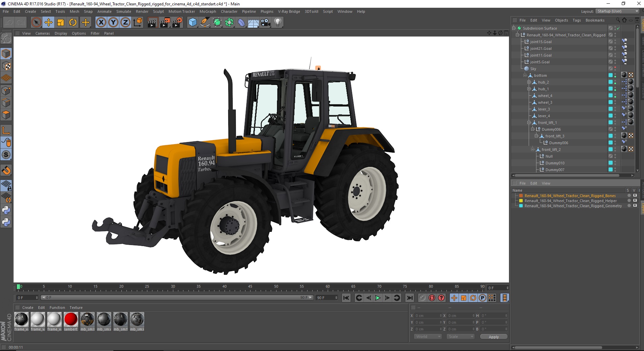Image resolution: width=644 pixels, height=351 pixels.
Task: Add a light object
Action: 278,23
